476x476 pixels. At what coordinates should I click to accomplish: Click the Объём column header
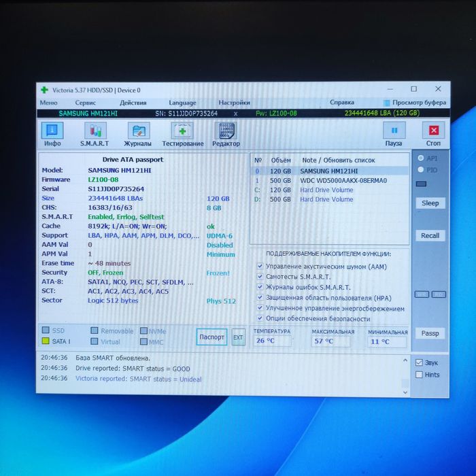(x=281, y=160)
